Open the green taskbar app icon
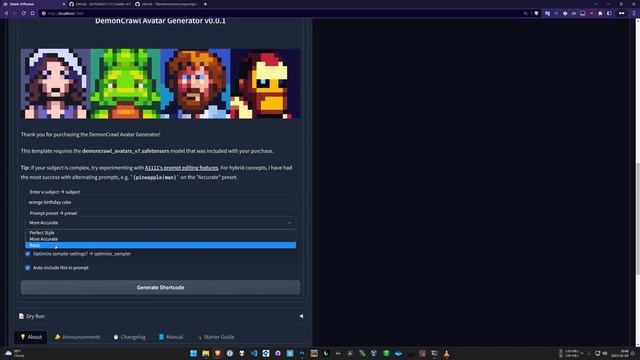640x360 pixels. (386, 353)
